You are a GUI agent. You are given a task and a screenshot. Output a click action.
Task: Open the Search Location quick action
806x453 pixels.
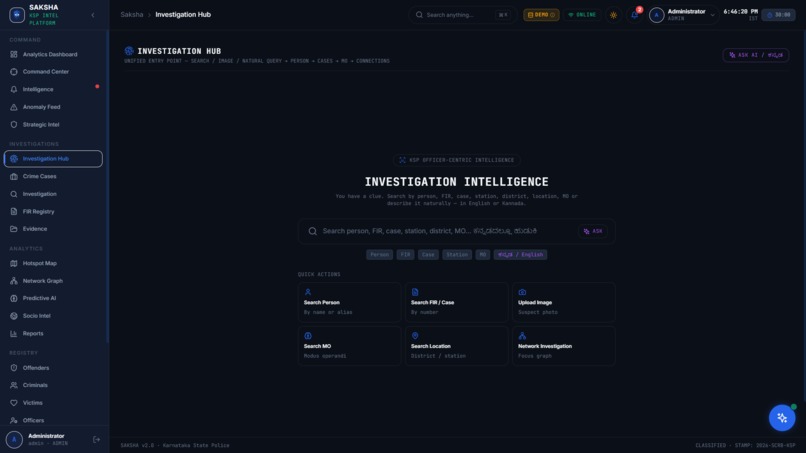456,346
